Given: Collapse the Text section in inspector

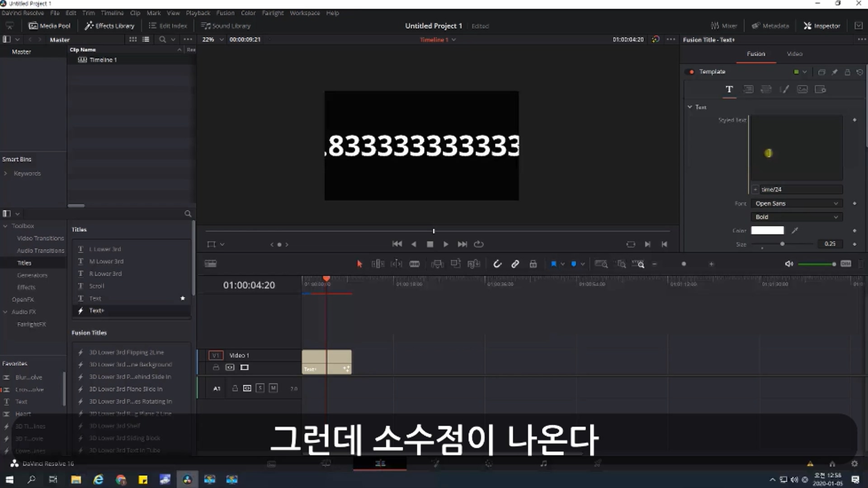Looking at the screenshot, I should pyautogui.click(x=690, y=107).
